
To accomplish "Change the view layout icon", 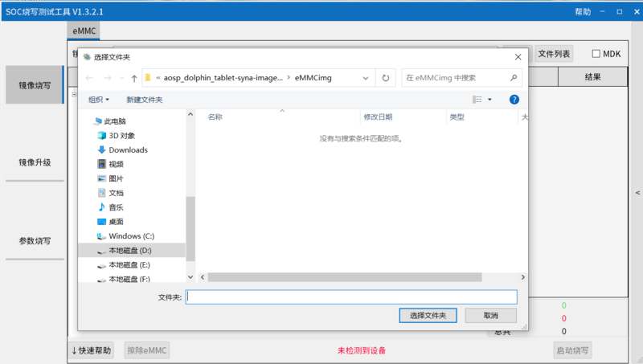I will [x=477, y=100].
